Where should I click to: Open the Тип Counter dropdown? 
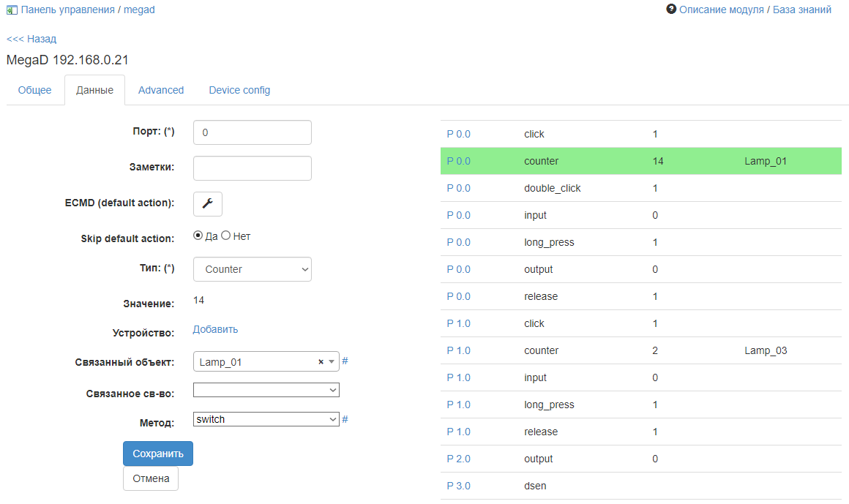tap(253, 269)
